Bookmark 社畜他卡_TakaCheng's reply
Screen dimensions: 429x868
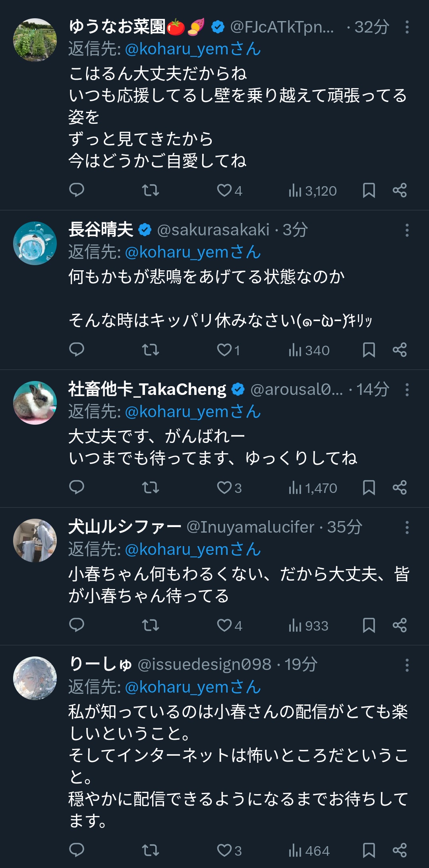[369, 487]
